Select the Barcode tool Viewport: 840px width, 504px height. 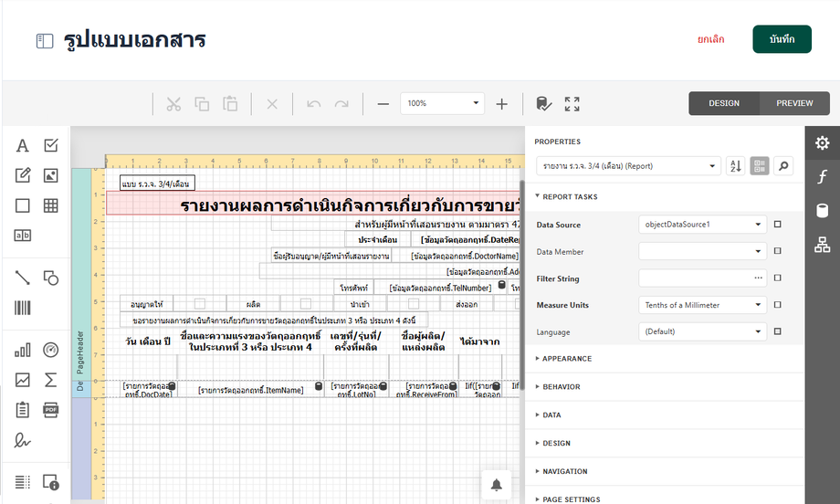23,308
